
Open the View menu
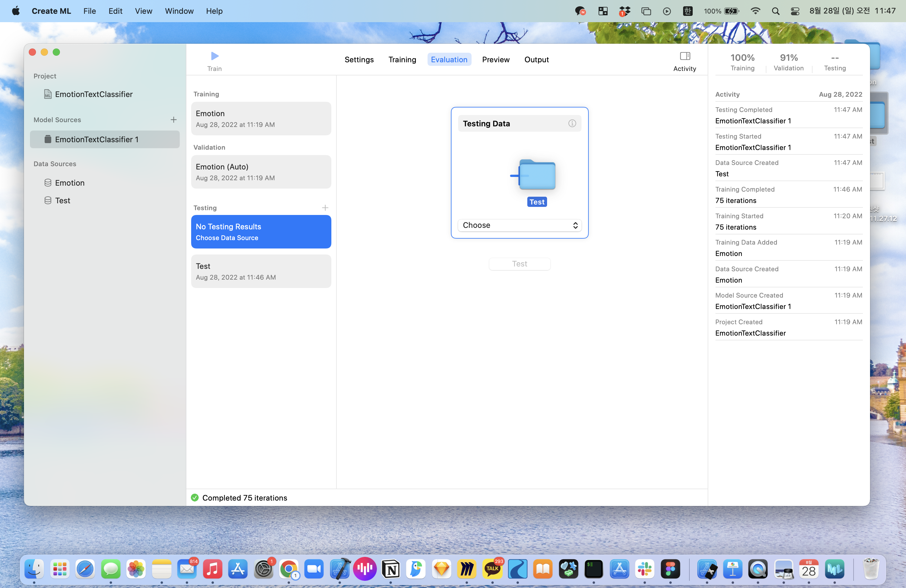[144, 11]
